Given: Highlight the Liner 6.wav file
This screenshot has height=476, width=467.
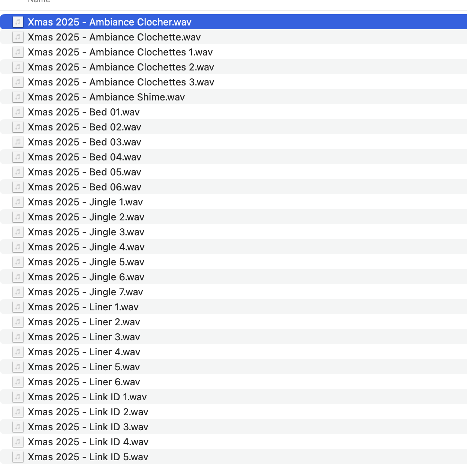Looking at the screenshot, I should [84, 382].
